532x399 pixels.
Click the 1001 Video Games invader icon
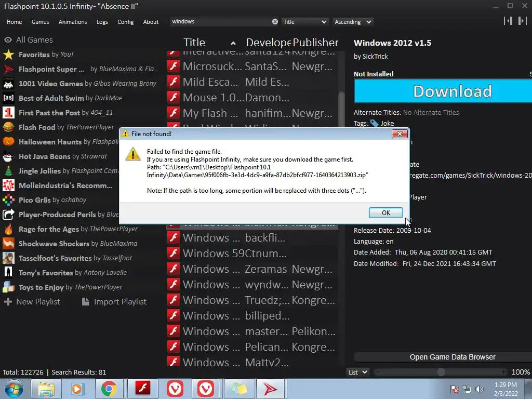pyautogui.click(x=8, y=84)
